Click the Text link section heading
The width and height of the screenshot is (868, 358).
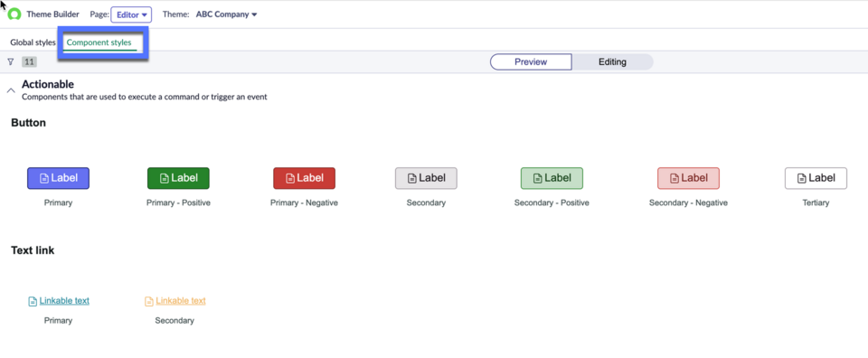tap(33, 250)
